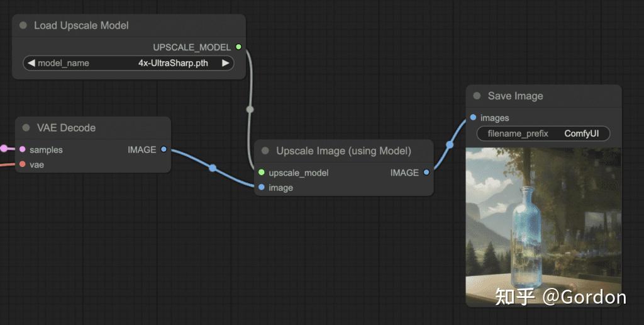Click the pink samples input socket
Screen dimensions: 644x325
23,149
